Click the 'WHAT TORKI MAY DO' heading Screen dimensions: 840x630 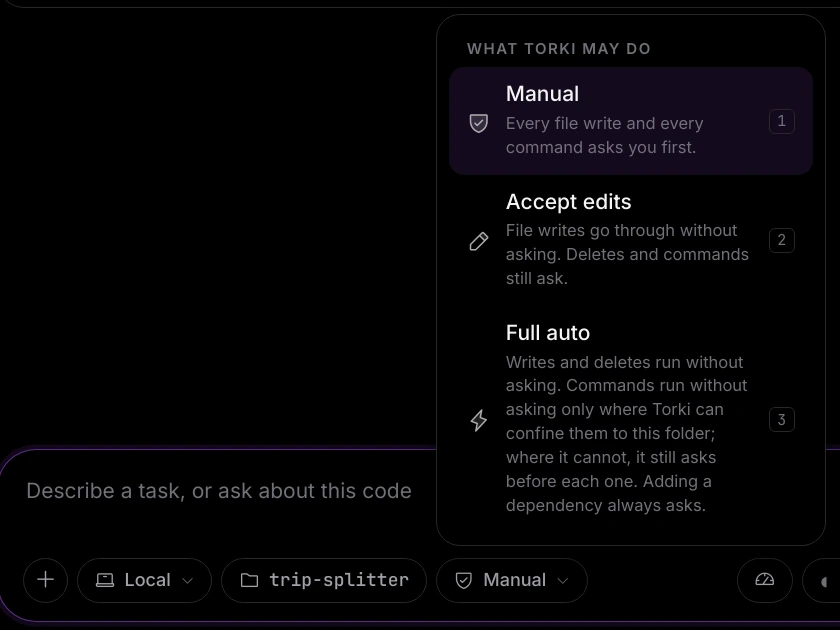pos(559,49)
